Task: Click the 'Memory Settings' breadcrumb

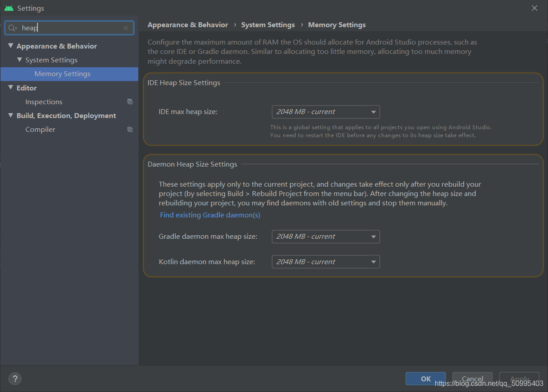Action: point(337,25)
